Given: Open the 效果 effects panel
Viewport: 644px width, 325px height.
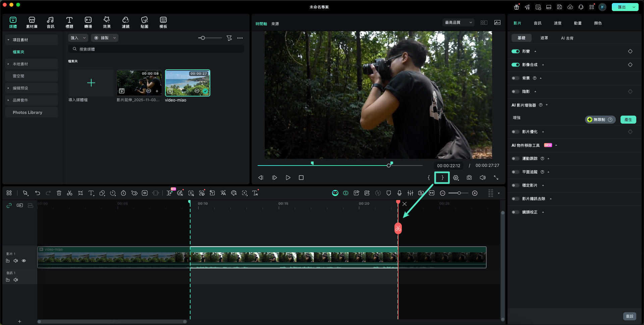Looking at the screenshot, I should pos(107,22).
